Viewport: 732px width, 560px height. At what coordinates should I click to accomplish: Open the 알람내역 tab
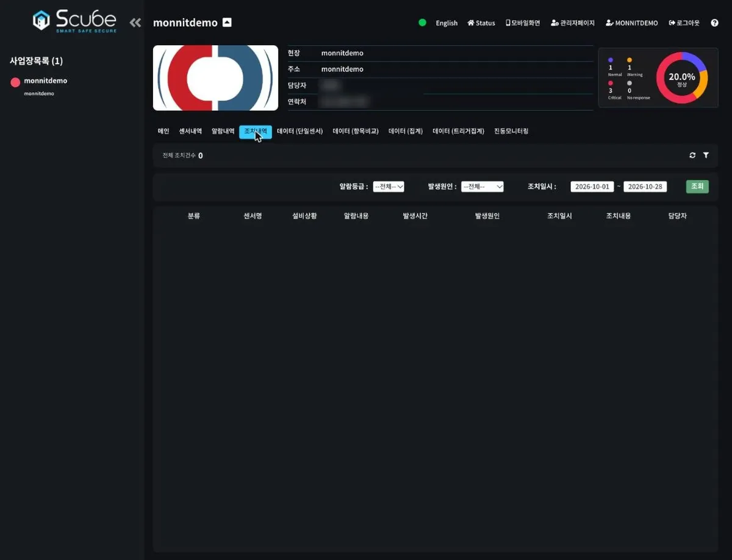pos(223,131)
